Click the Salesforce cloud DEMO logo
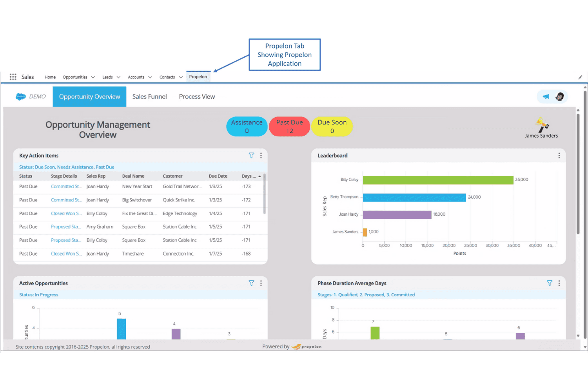This screenshot has height=392, width=588. [x=31, y=96]
